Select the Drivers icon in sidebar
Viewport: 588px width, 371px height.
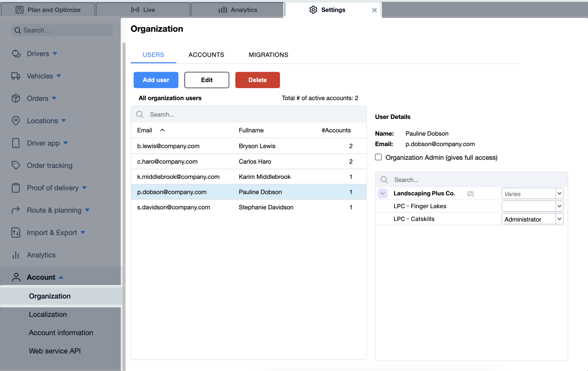16,53
